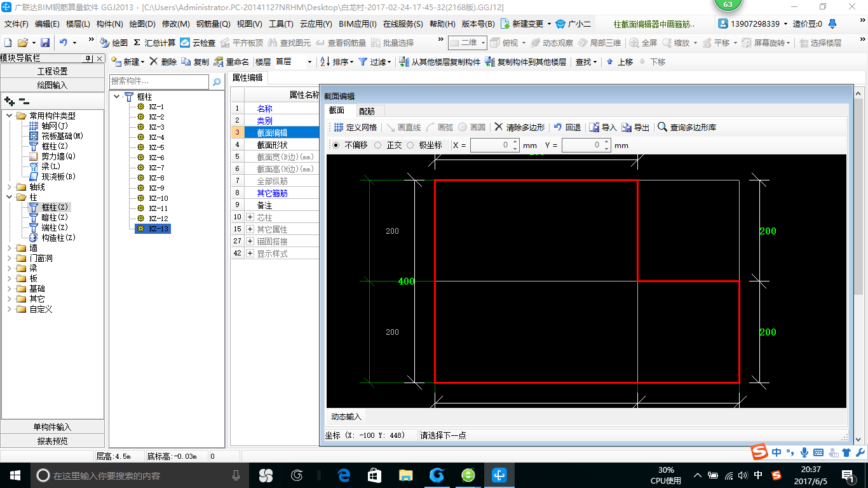Click 复制 copy component

click(195, 62)
